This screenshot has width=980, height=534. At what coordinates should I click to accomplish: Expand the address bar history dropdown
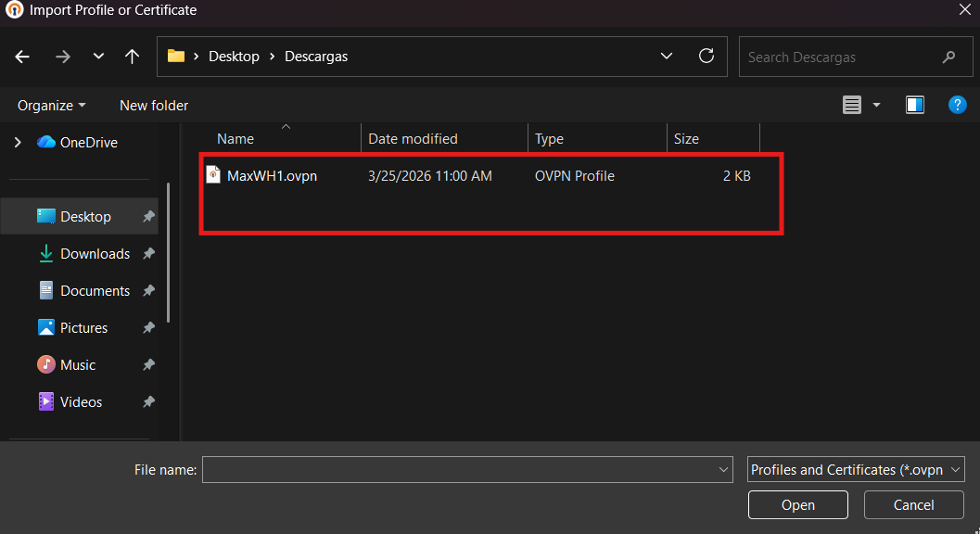(x=667, y=57)
